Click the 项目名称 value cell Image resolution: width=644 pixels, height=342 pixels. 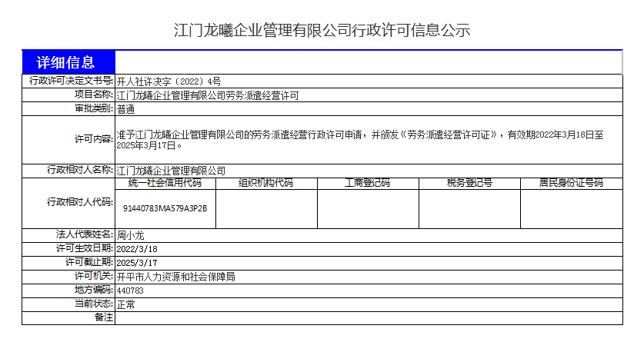pos(207,95)
